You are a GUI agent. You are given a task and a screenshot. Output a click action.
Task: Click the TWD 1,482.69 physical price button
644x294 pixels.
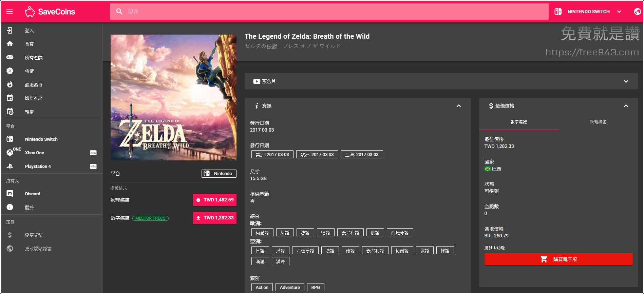click(214, 200)
